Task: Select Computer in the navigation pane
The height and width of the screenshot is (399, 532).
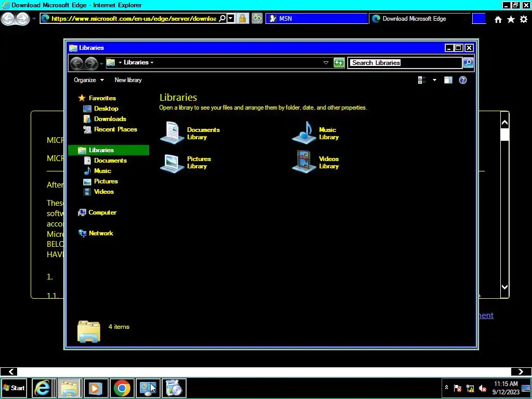Action: [102, 212]
